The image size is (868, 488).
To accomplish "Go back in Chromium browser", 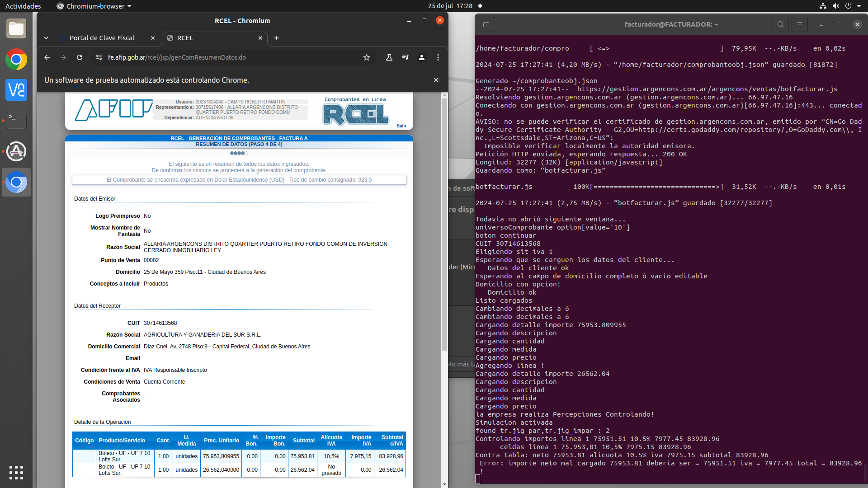I will coord(47,57).
